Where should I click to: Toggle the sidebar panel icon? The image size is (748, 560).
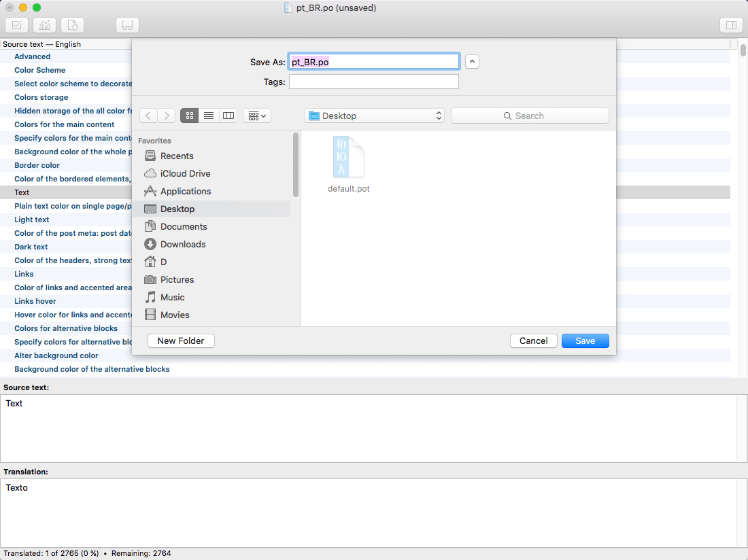tap(731, 25)
